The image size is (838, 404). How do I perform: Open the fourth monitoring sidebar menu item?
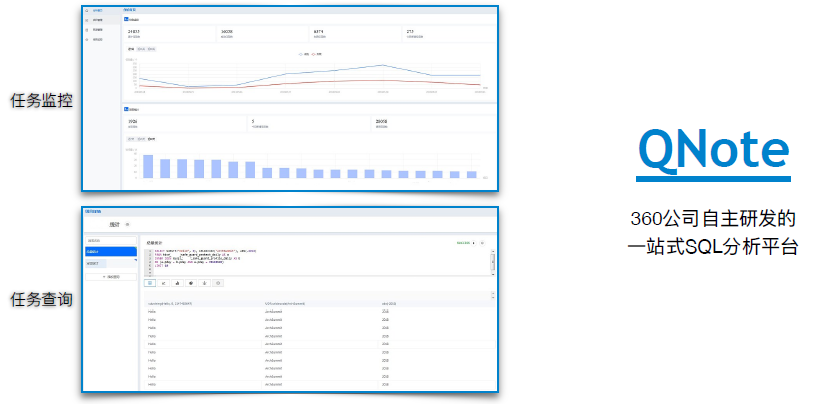tap(102, 39)
